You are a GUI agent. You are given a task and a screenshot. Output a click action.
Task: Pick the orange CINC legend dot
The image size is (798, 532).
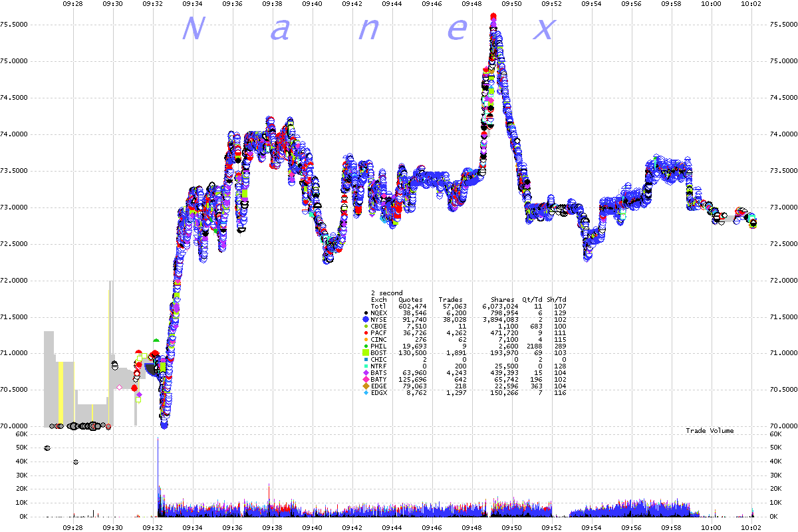point(365,339)
